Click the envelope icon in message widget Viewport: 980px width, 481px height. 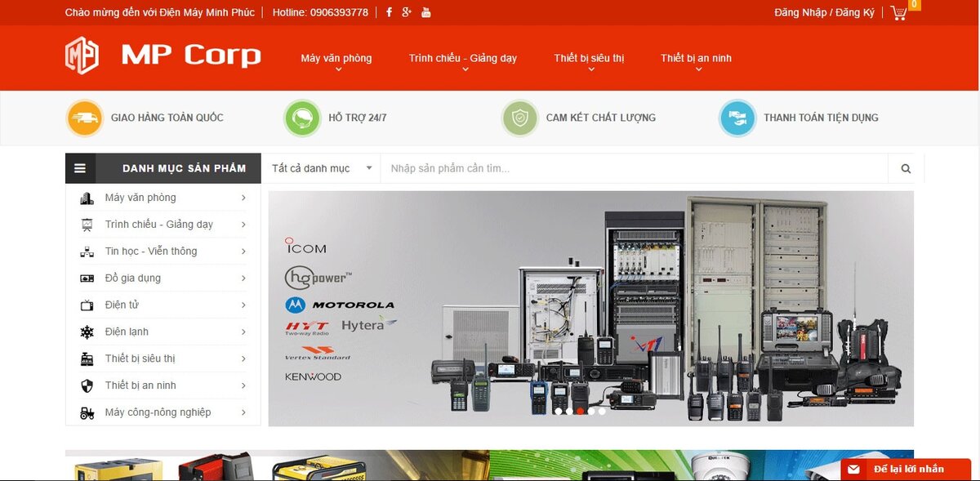[853, 470]
